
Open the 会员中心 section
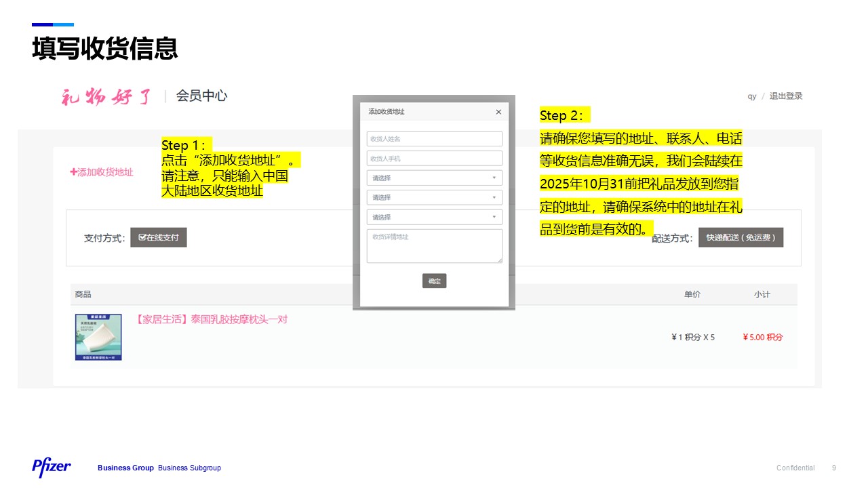[x=201, y=96]
